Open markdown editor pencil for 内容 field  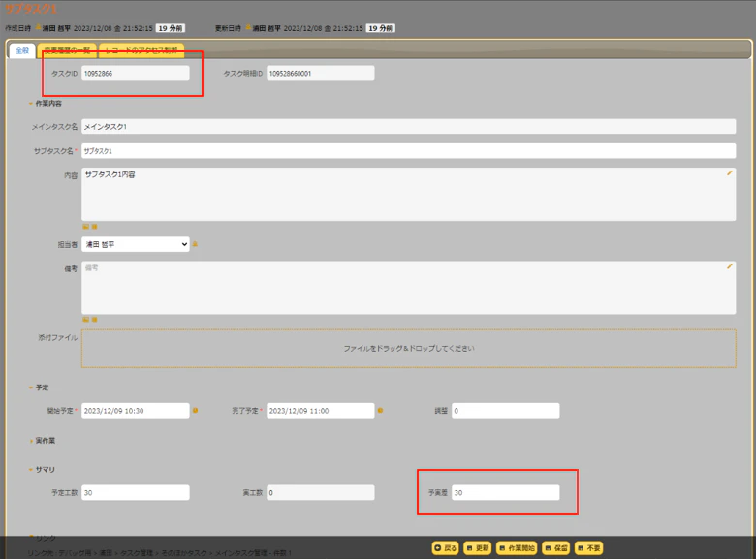[x=730, y=173]
